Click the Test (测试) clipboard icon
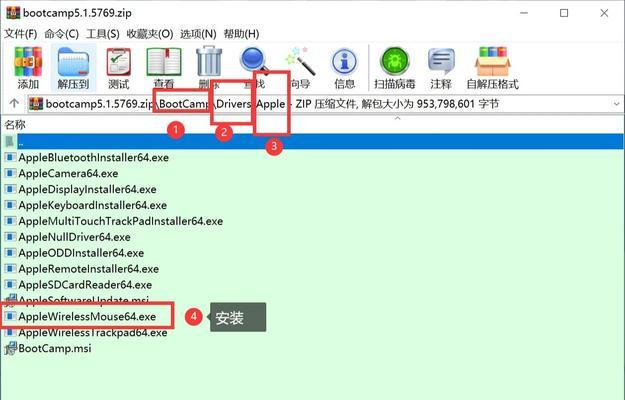The width and height of the screenshot is (625, 400). tap(119, 62)
